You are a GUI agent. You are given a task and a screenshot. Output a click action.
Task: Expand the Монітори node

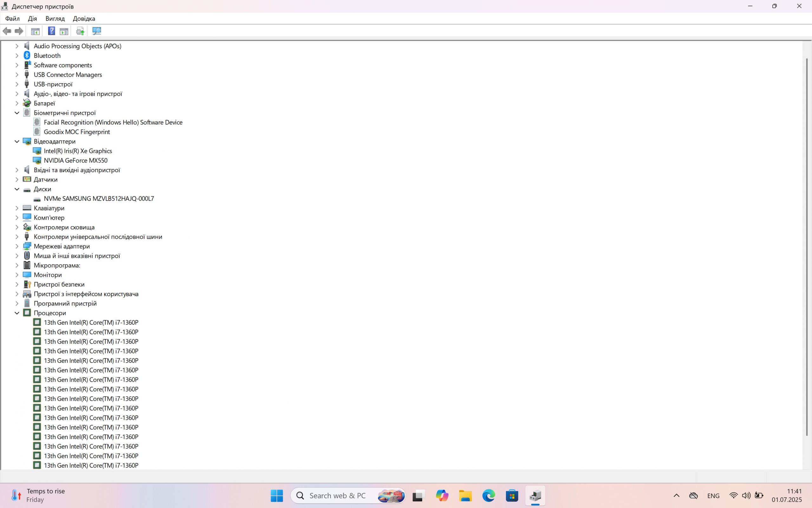coord(17,275)
